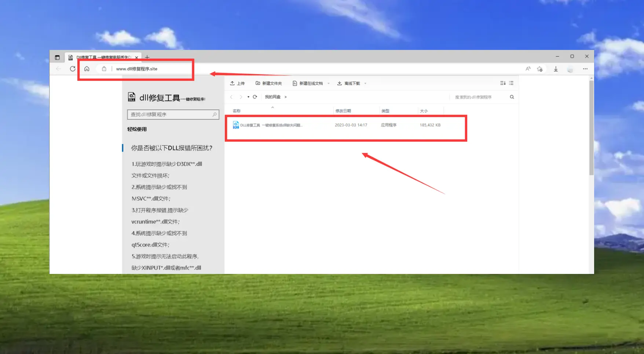Toggle the ascending sort arrow above 名称
The image size is (644, 354).
coord(272,107)
